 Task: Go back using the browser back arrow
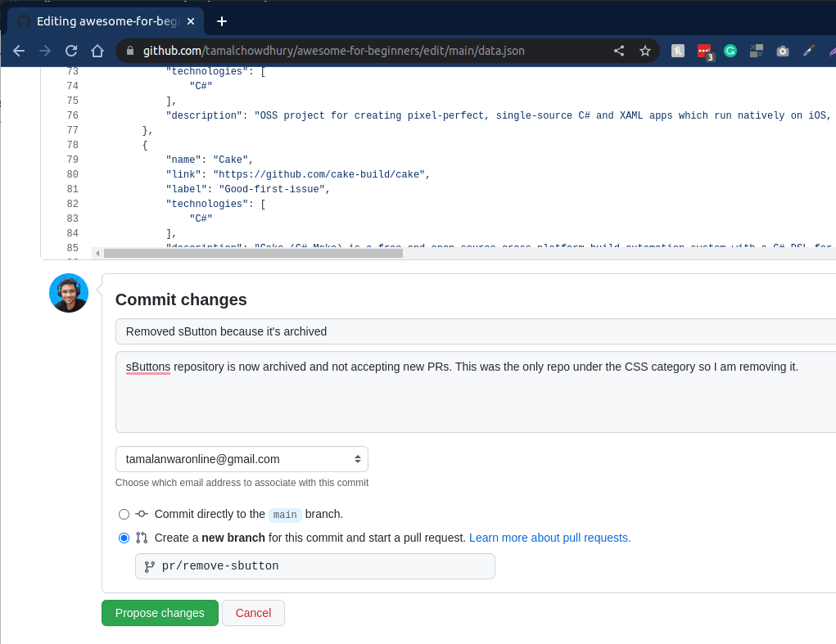tap(19, 51)
